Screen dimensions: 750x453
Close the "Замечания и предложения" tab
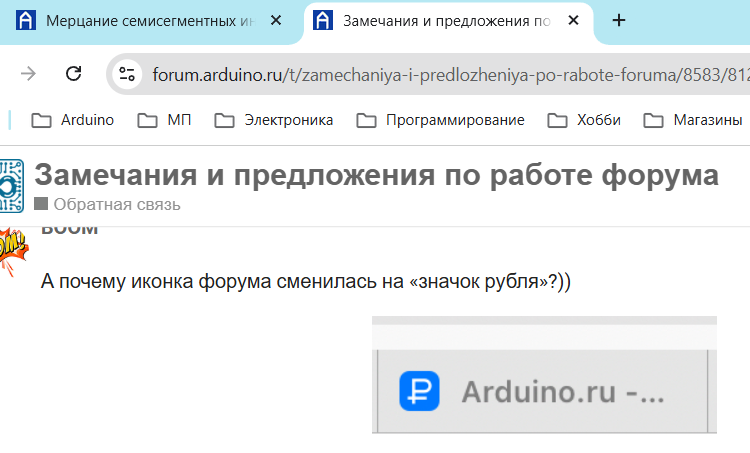pyautogui.click(x=571, y=21)
